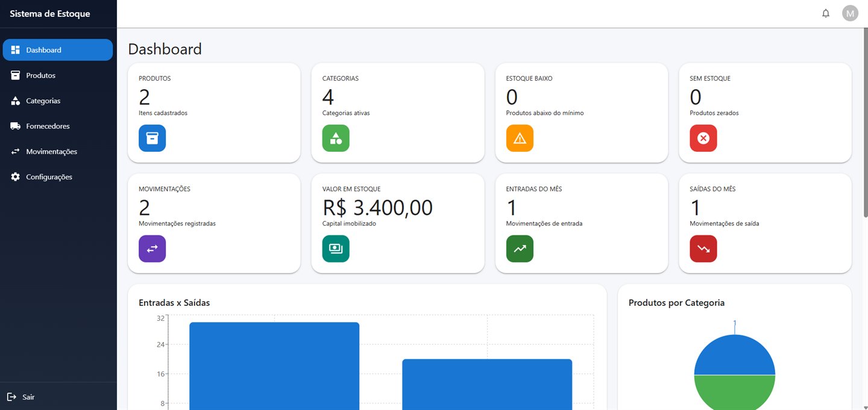
Task: Click the Dashboard page heading
Action: point(165,49)
